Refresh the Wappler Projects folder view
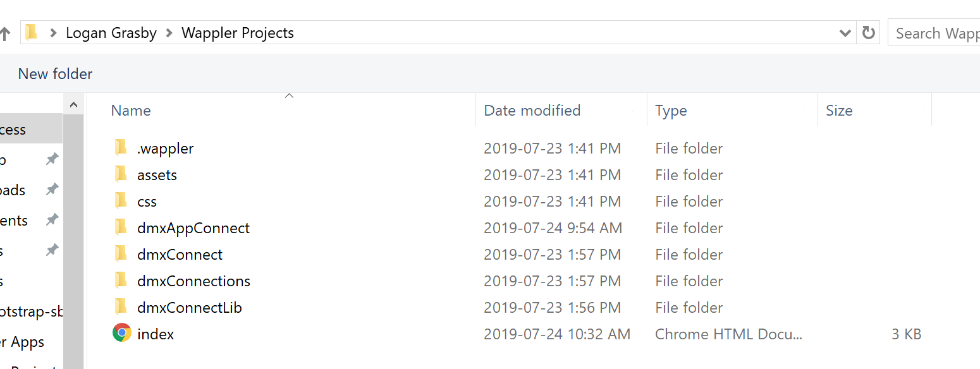 click(x=869, y=33)
